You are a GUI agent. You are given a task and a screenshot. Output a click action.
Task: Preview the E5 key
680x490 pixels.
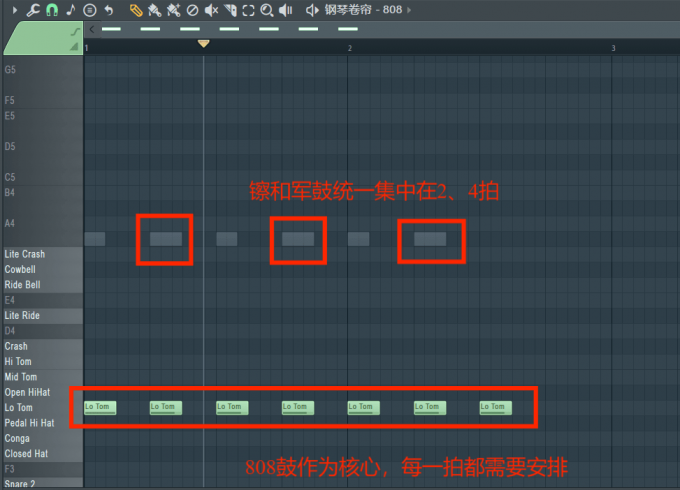tap(42, 116)
